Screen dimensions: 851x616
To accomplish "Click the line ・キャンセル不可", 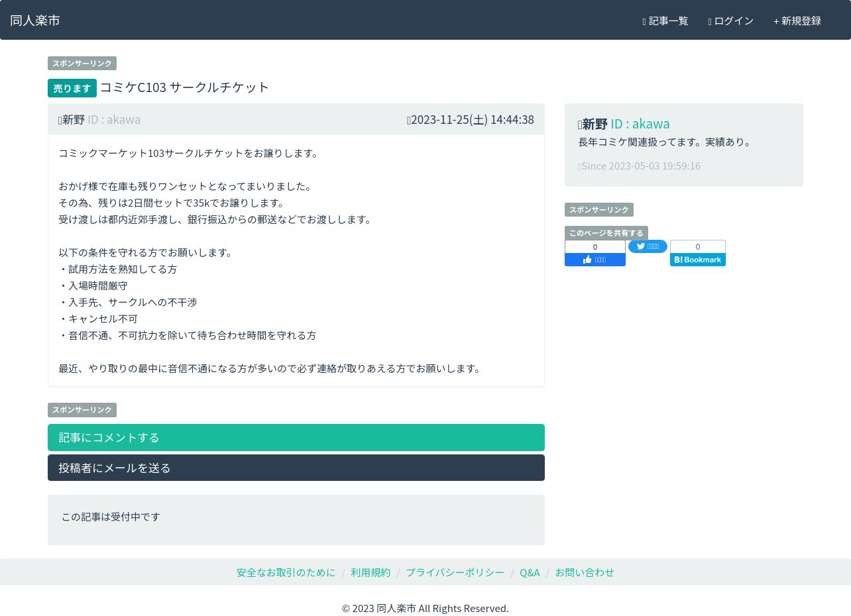I will pyautogui.click(x=98, y=319).
